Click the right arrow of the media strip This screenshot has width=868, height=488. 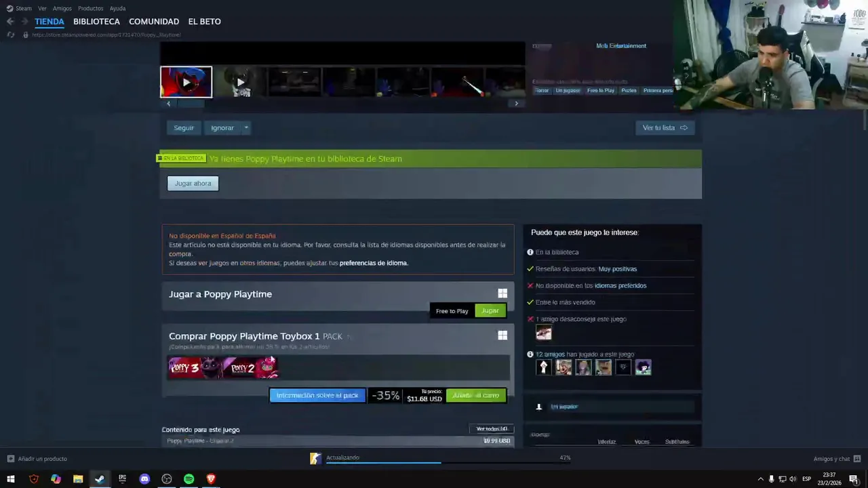[x=516, y=103]
